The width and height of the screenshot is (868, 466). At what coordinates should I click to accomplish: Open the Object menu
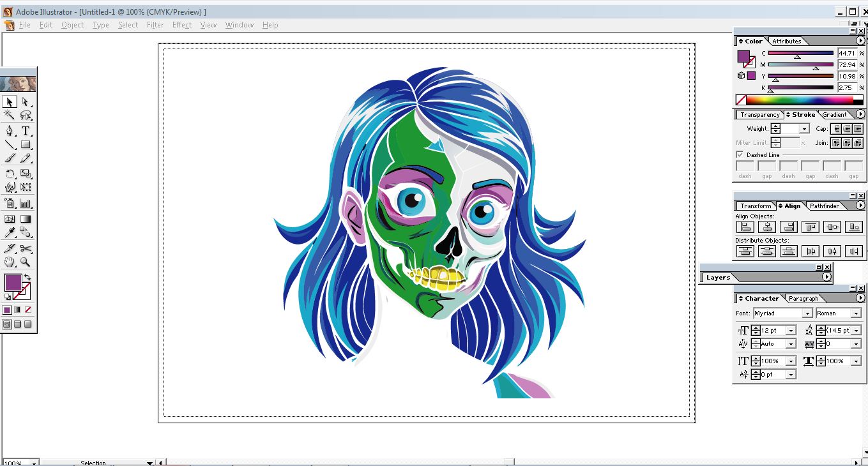(72, 25)
